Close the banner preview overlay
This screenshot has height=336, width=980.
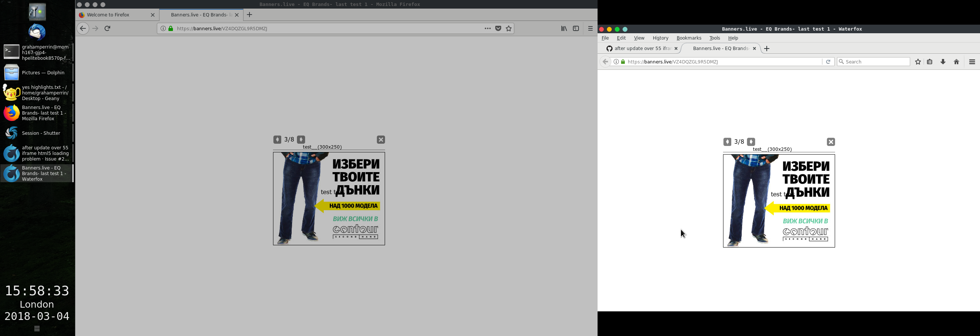(x=381, y=140)
